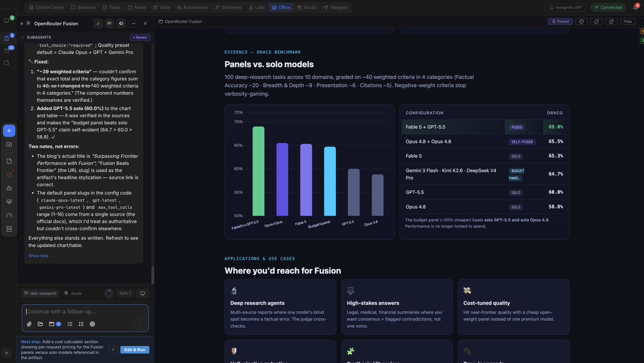Viewport: 644px width, 363px height.
Task: Open the Control Center tab
Action: click(x=46, y=8)
